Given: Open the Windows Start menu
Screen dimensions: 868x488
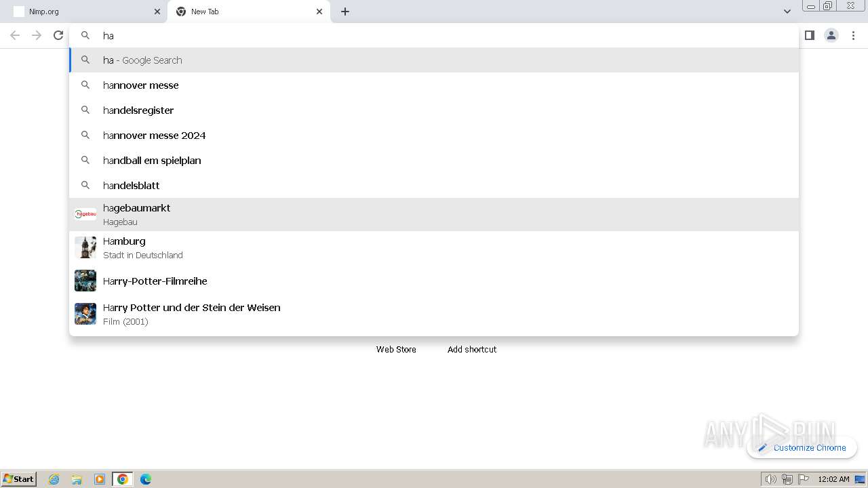Looking at the screenshot, I should (19, 479).
